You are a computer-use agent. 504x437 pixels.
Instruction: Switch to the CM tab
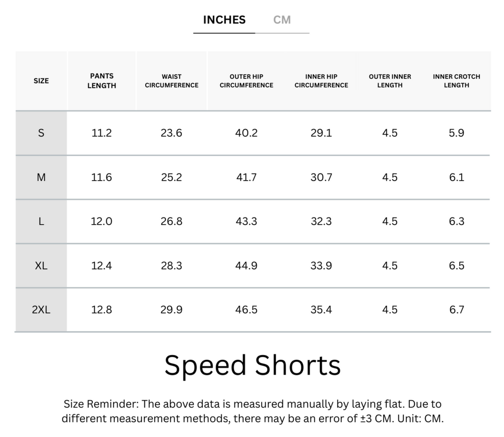pos(282,20)
